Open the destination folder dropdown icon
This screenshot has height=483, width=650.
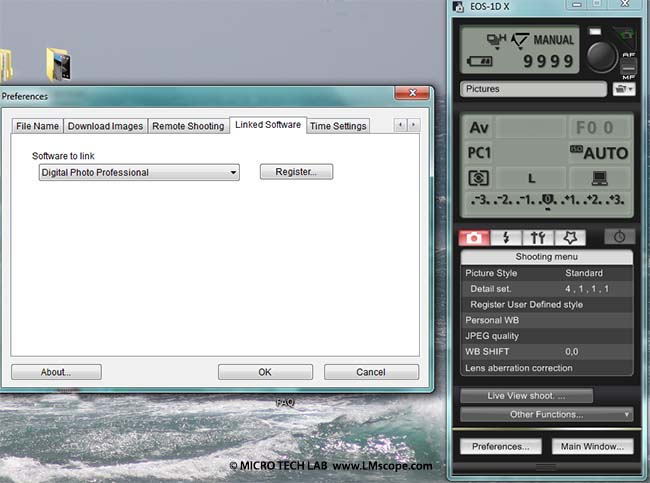coord(624,89)
